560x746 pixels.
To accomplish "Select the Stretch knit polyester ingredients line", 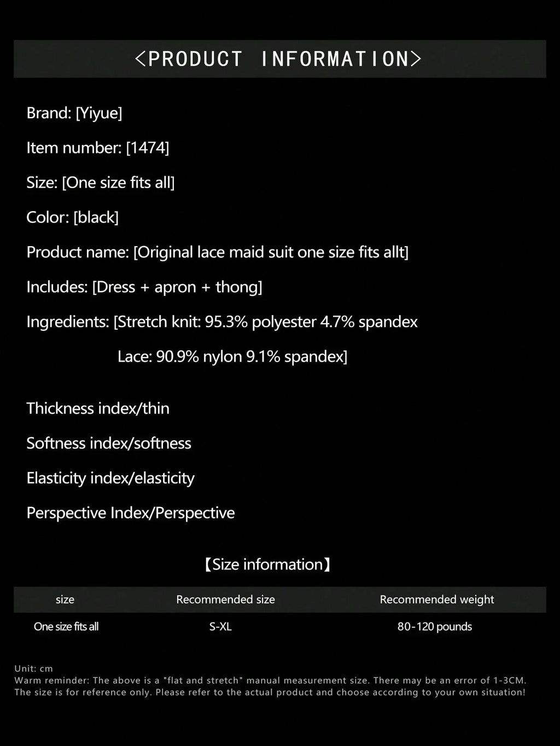I will [x=222, y=322].
